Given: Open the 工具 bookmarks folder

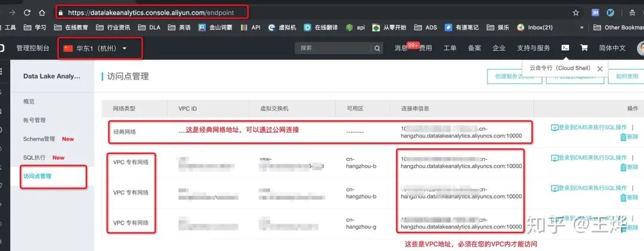Looking at the screenshot, I should pos(8,27).
